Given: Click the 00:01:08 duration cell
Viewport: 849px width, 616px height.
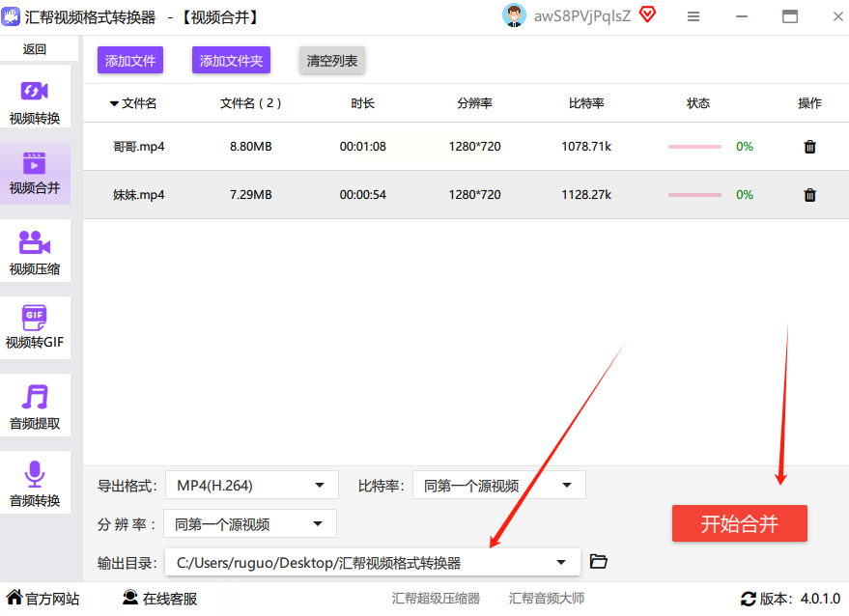Looking at the screenshot, I should coord(363,147).
